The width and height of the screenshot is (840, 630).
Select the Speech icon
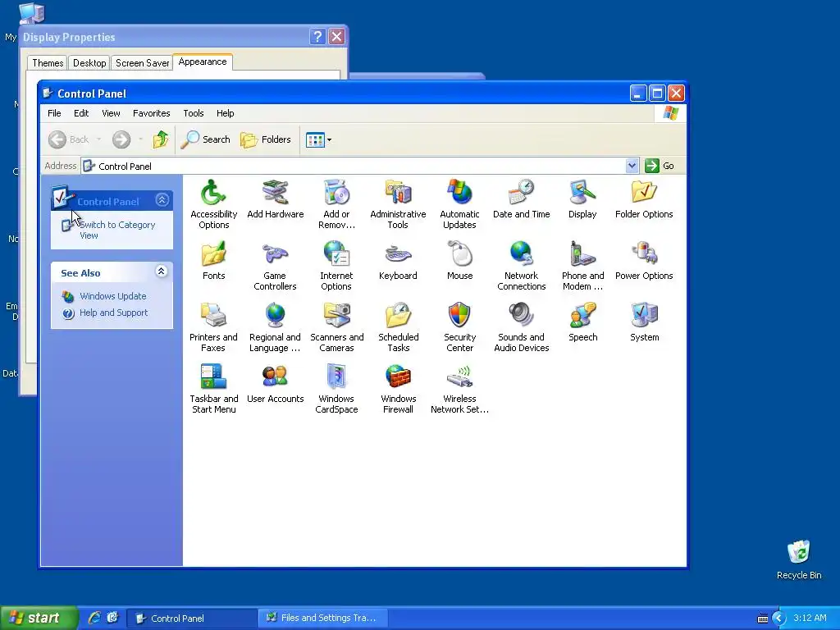[x=582, y=322]
